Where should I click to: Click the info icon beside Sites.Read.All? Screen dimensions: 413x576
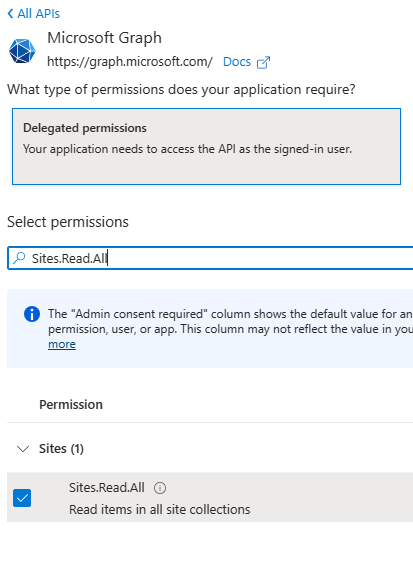(x=160, y=488)
